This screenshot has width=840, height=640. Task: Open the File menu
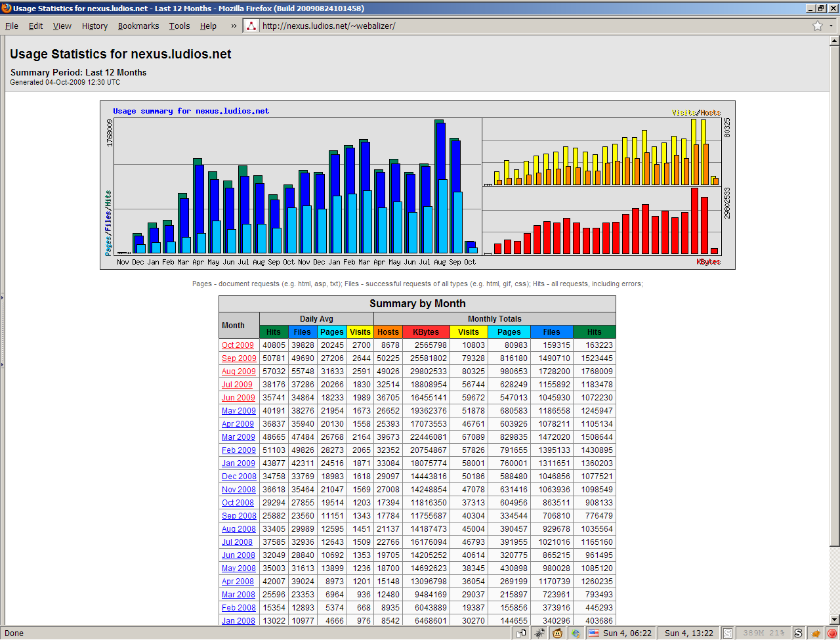[12, 26]
